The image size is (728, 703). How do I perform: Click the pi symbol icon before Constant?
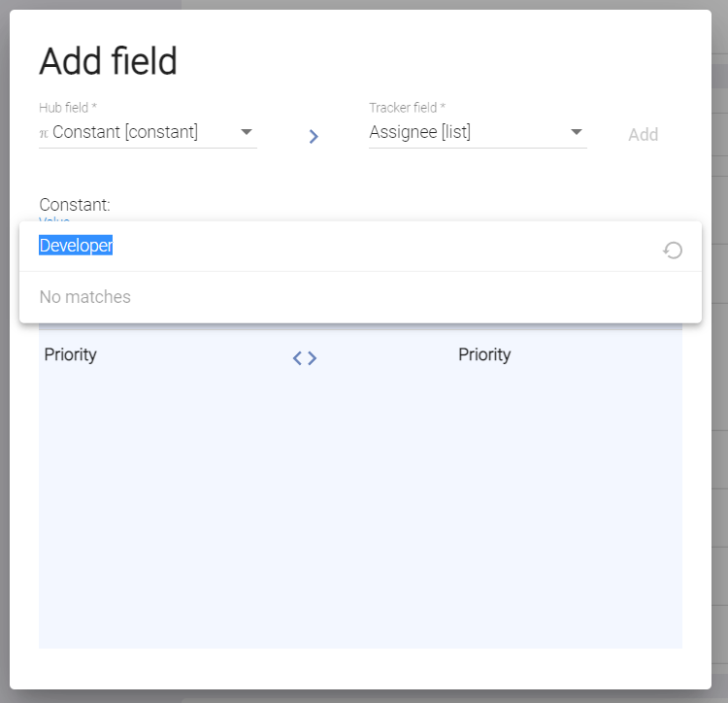[x=44, y=134]
